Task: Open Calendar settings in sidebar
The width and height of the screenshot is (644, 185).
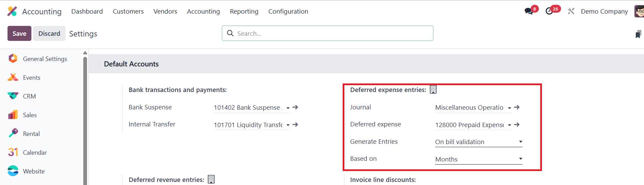Action: pos(35,153)
